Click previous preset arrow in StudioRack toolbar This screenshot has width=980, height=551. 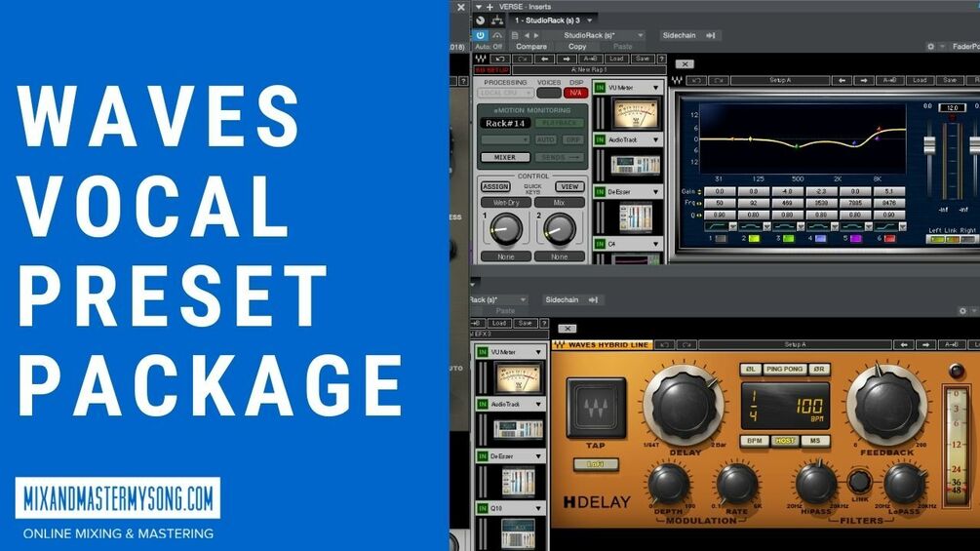[x=545, y=59]
